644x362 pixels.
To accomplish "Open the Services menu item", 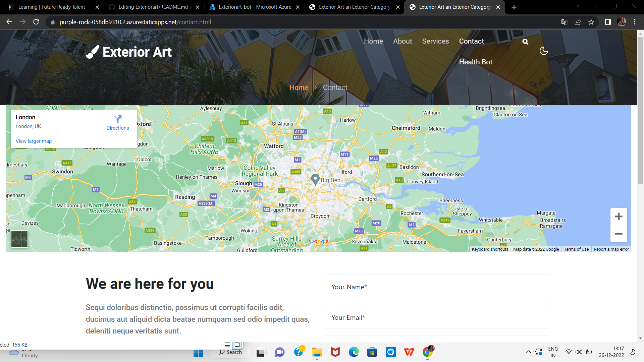I will (x=435, y=41).
